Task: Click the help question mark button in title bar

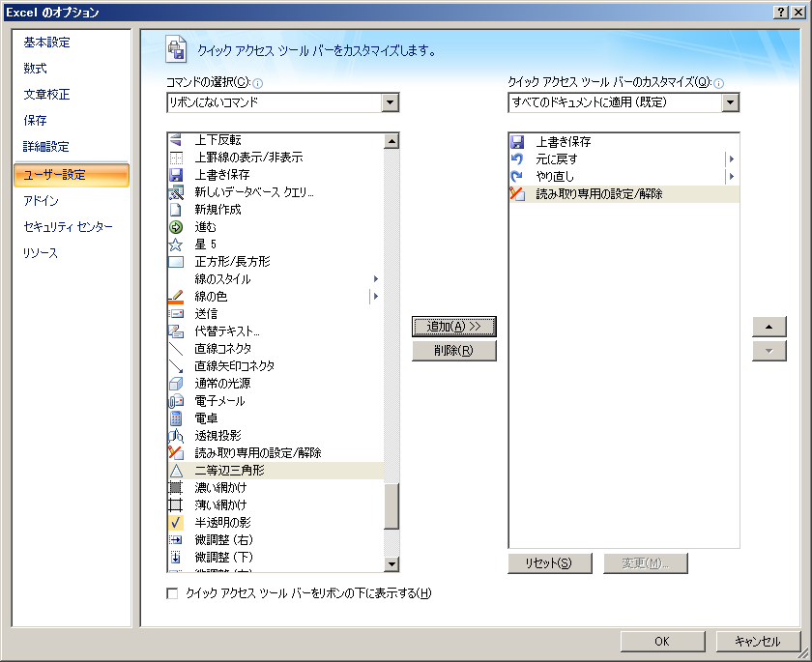Action: (781, 13)
